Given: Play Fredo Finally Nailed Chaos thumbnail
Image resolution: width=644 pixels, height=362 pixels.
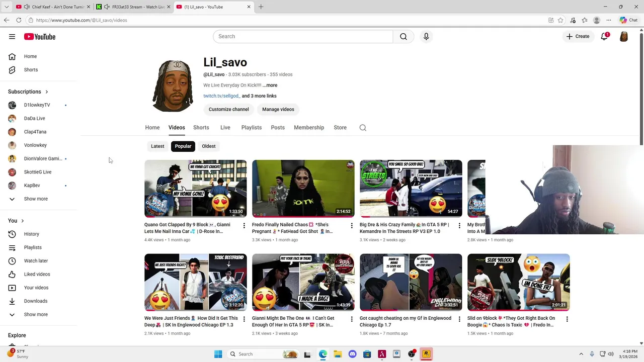Looking at the screenshot, I should point(303,189).
